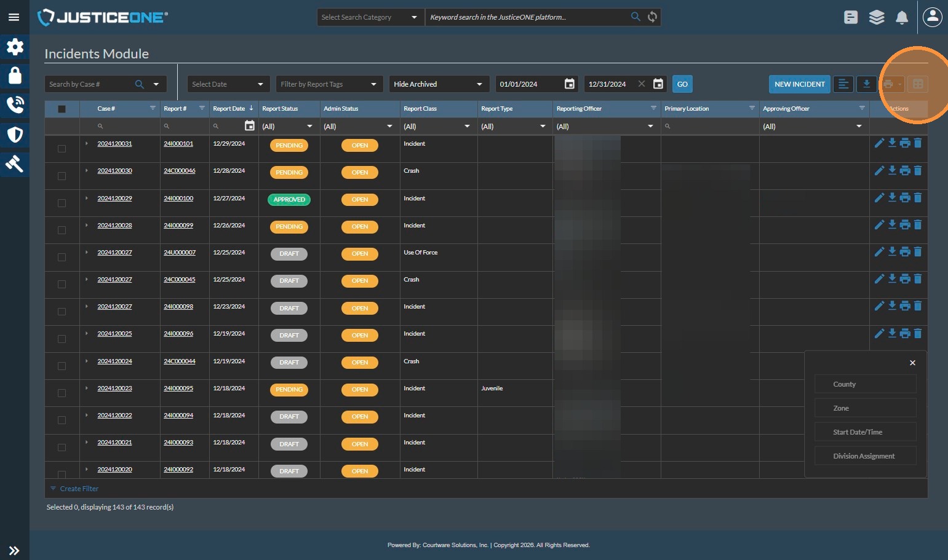Image resolution: width=948 pixels, height=560 pixels.
Task: Click the Search by Case # field
Action: (x=89, y=84)
